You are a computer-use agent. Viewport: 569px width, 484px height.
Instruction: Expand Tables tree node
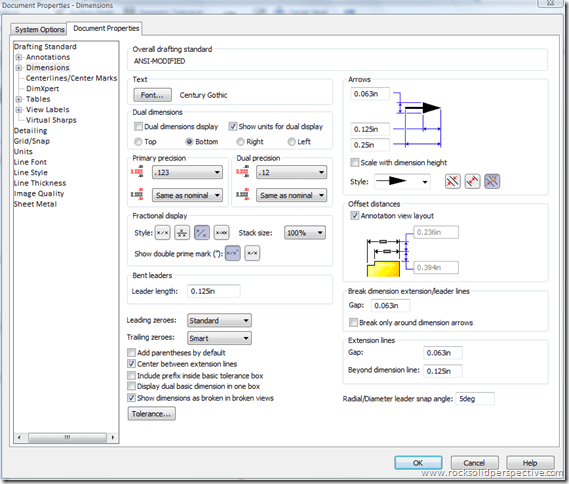[19, 99]
